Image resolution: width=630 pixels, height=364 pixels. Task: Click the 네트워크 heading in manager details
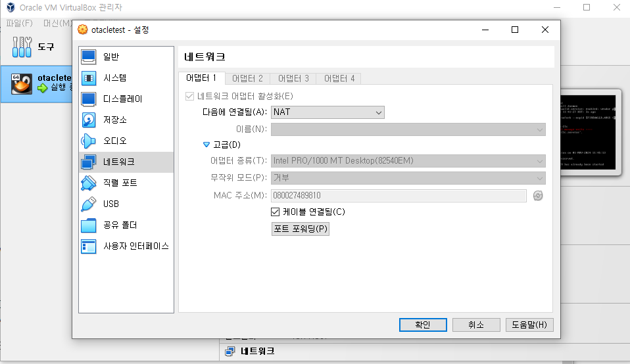[x=258, y=351]
